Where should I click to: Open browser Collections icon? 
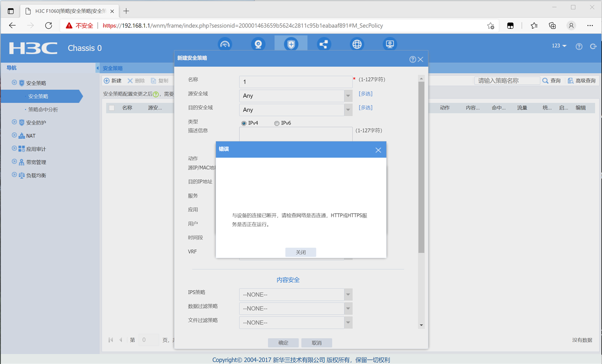coord(553,26)
